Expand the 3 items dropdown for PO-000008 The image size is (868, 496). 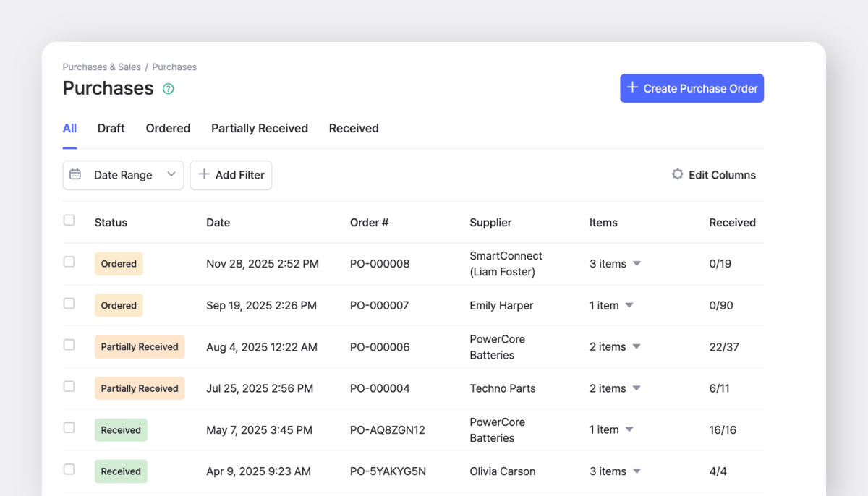click(x=637, y=264)
